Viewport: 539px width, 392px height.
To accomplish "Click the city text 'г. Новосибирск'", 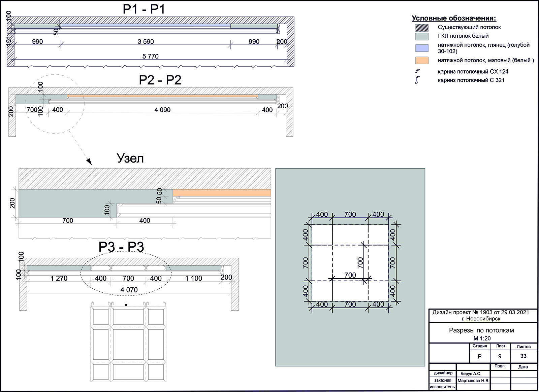I will click(x=481, y=319).
